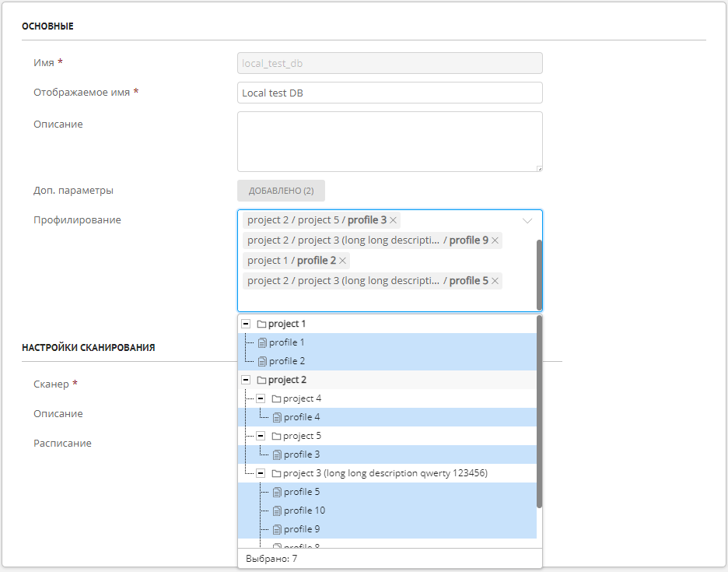Open the added parameters button
The image size is (728, 572).
(281, 191)
